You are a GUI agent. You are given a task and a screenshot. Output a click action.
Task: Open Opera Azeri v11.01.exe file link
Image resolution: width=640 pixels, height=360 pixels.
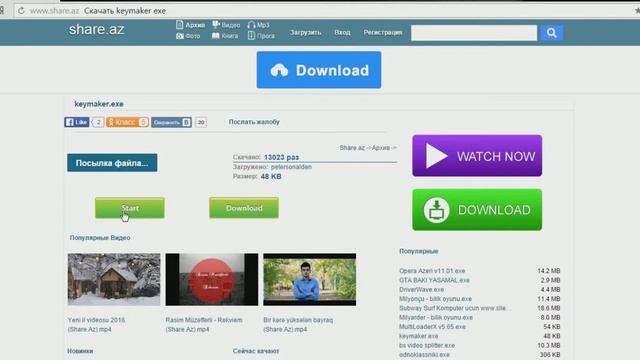click(x=432, y=271)
